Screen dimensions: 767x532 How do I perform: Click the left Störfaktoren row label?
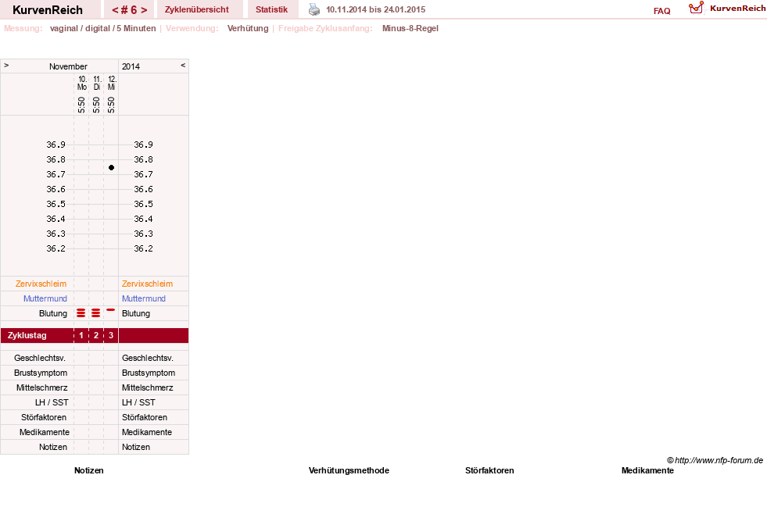coord(44,417)
